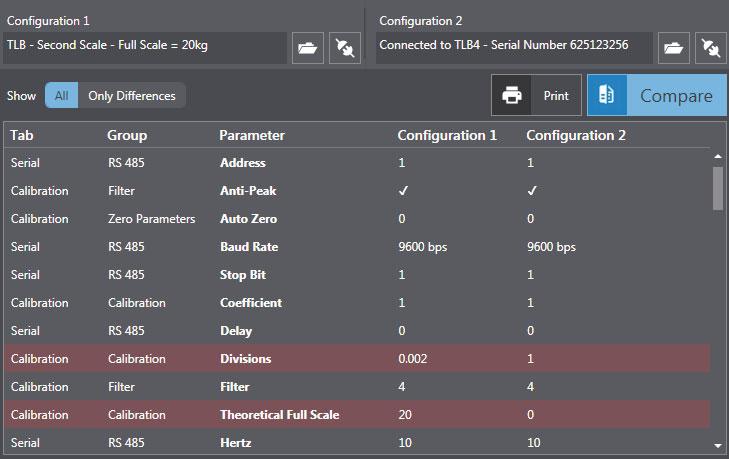The width and height of the screenshot is (729, 459).
Task: Click the Configuration 1 connect plug icon
Action: [344, 47]
